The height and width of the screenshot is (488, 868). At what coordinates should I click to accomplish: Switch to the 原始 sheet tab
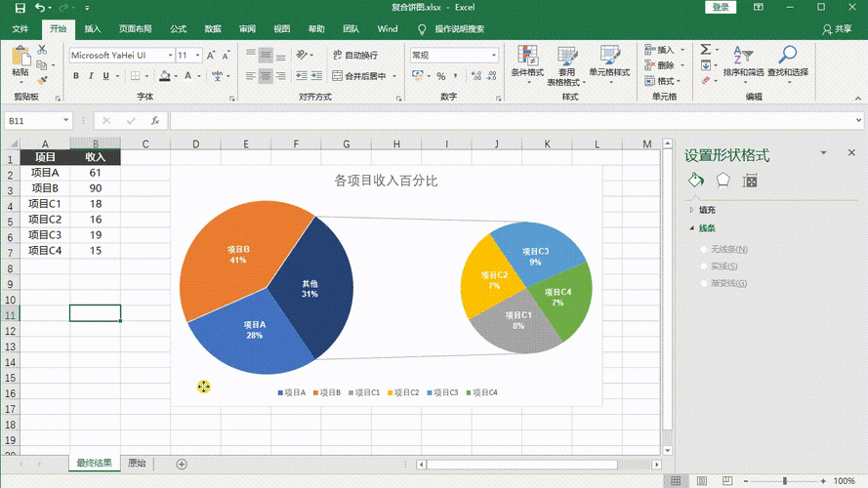[137, 463]
